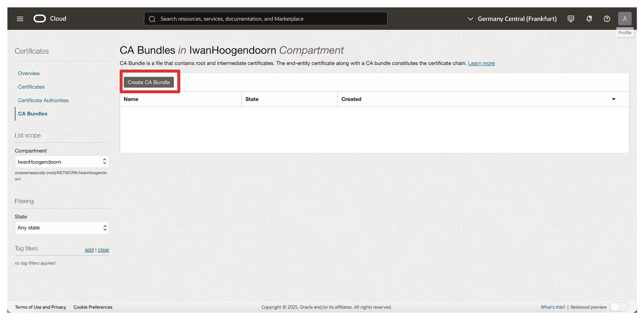Click the Certificates sidebar heading

[x=32, y=51]
